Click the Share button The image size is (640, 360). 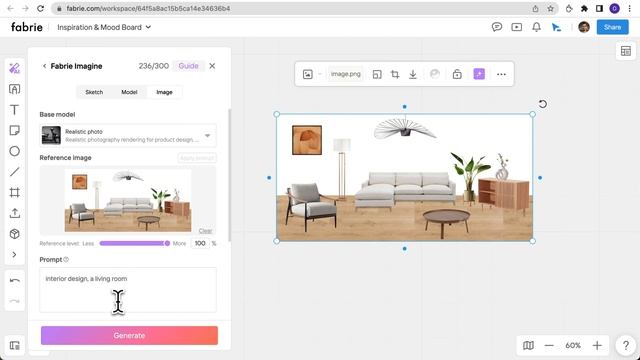tap(612, 27)
